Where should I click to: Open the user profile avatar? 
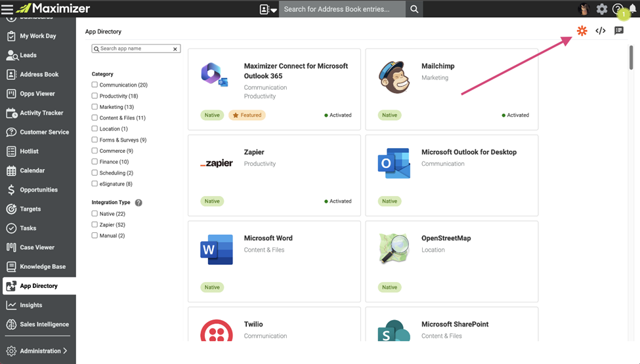584,9
